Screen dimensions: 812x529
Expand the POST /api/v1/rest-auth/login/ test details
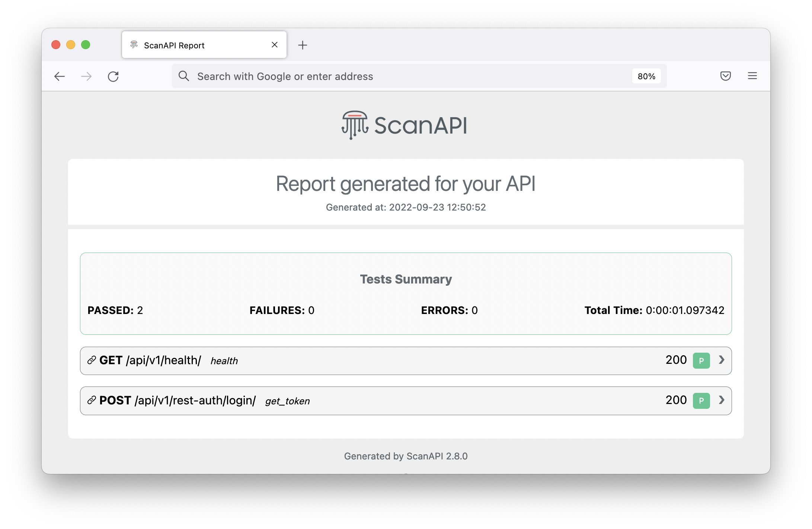(722, 401)
